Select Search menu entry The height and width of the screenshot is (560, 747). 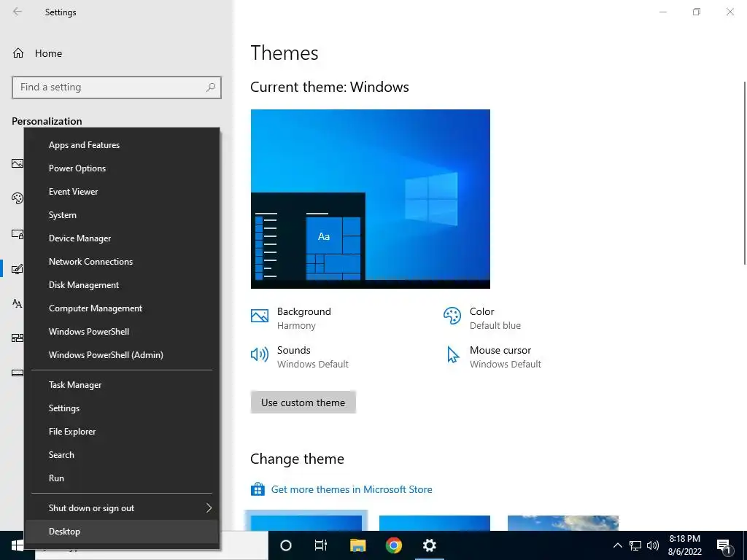point(122,455)
